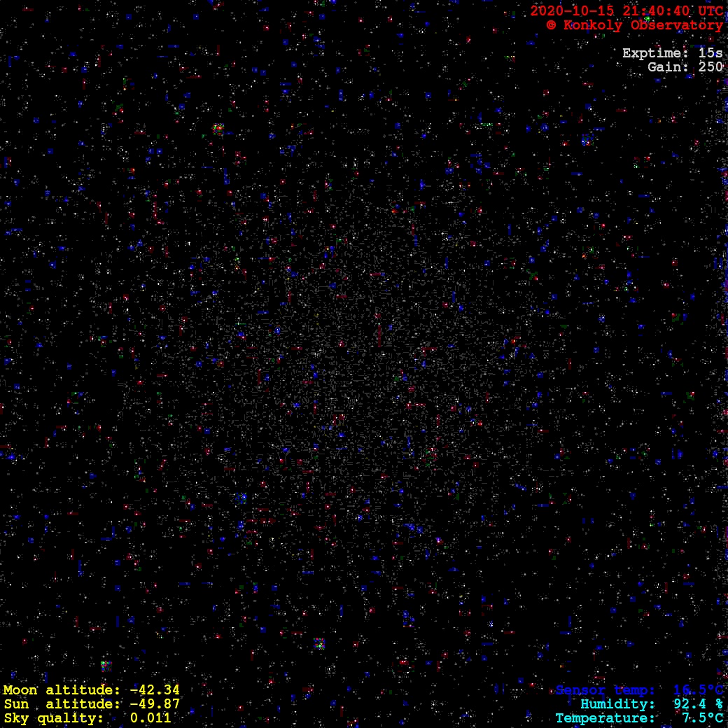
Task: Click the Sun altitude value -49.87
Action: pos(155,704)
